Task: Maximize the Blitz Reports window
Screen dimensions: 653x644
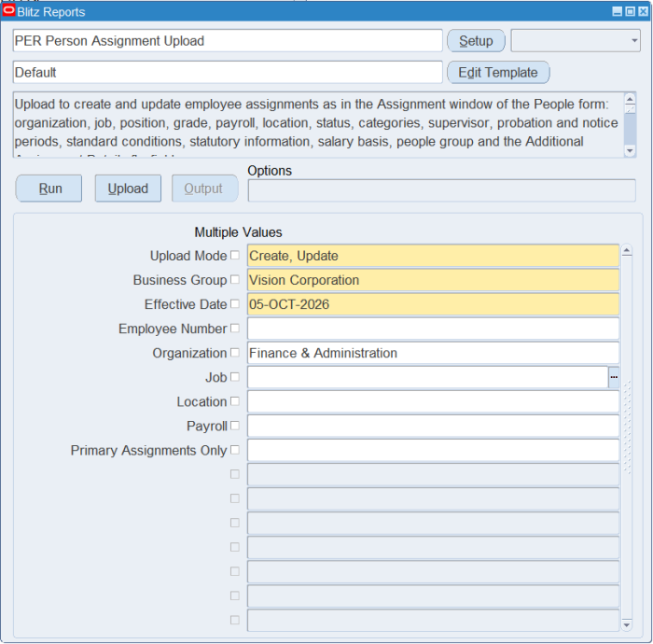Action: pos(631,11)
